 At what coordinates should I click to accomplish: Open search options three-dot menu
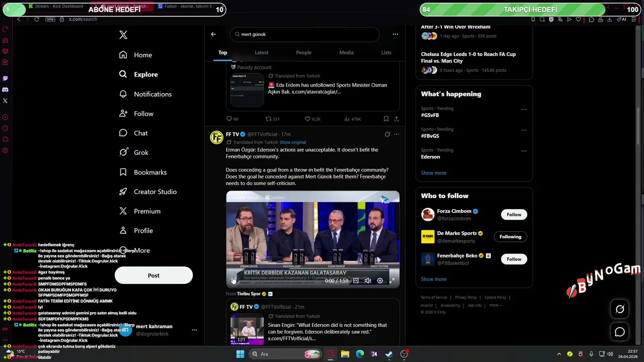tap(395, 34)
